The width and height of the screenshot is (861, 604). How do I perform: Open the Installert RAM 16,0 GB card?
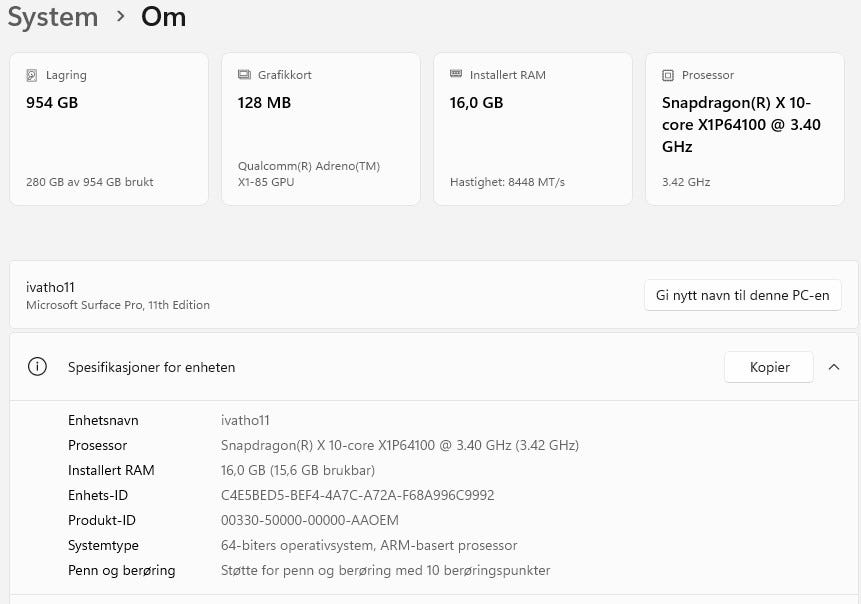[x=533, y=129]
